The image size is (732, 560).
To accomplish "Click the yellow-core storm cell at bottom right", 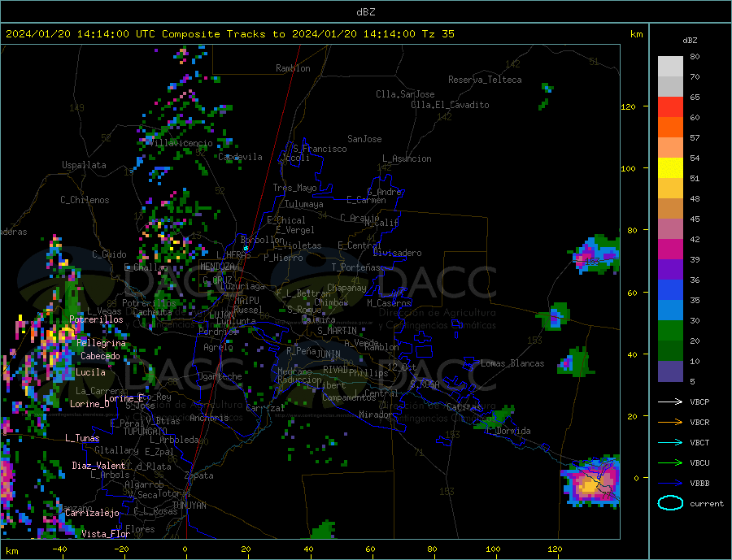I will click(590, 484).
